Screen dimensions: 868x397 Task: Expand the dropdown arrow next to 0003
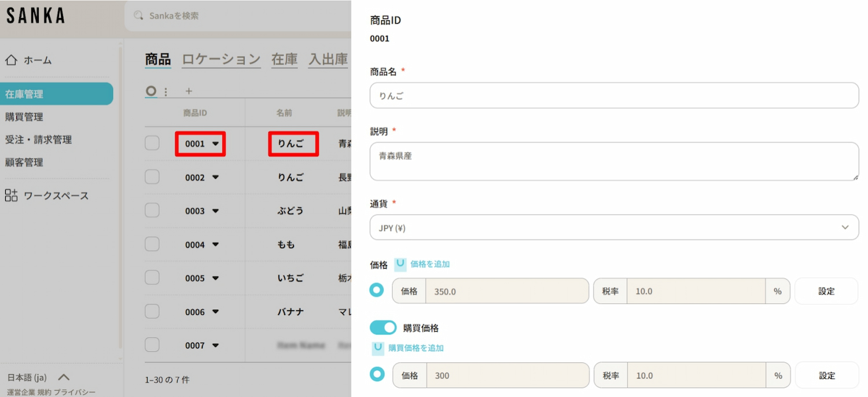point(216,211)
